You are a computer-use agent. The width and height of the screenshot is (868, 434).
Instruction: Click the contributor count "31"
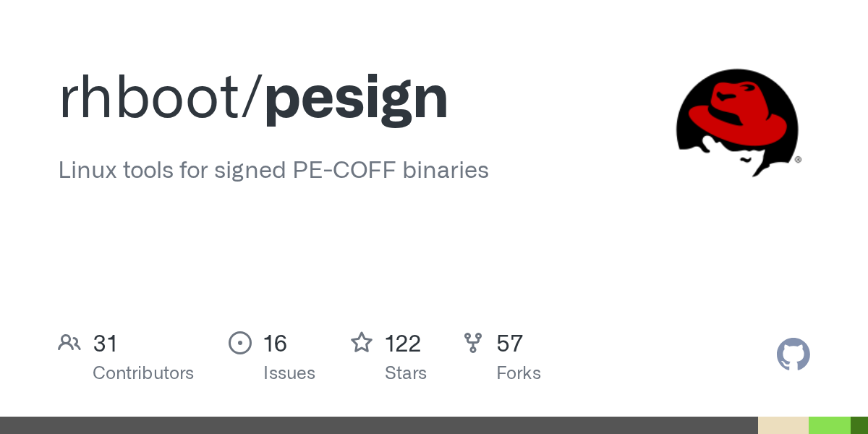coord(105,343)
